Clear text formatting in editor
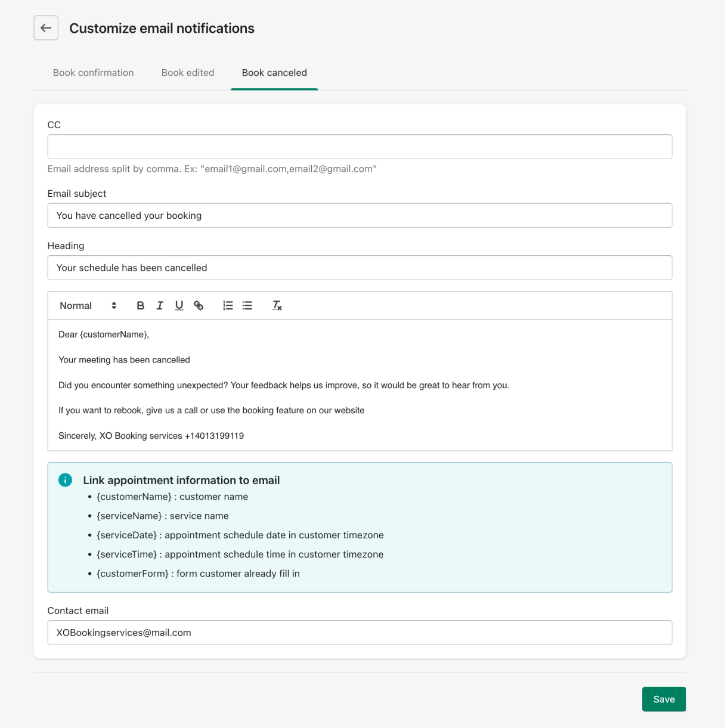The height and width of the screenshot is (728, 725). [277, 306]
